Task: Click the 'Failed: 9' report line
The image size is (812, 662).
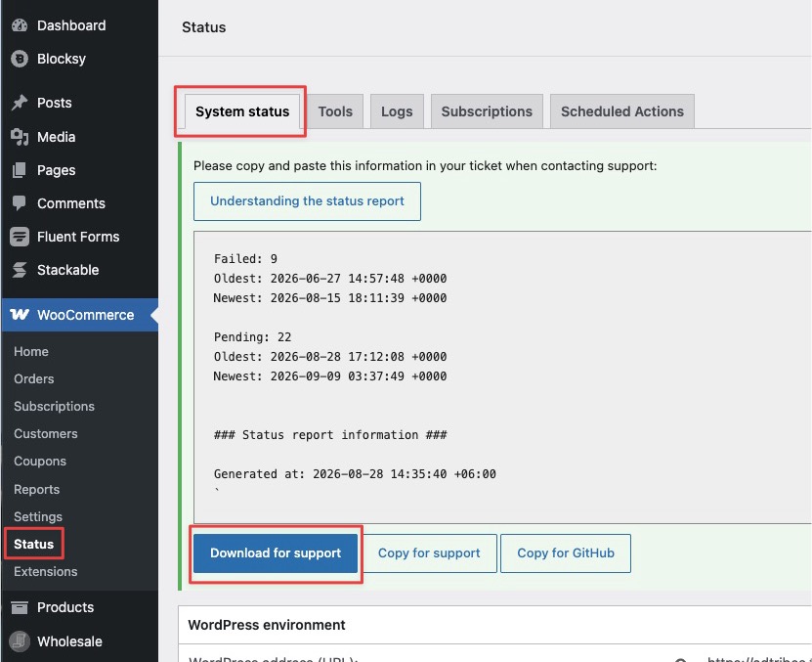Action: [x=245, y=259]
